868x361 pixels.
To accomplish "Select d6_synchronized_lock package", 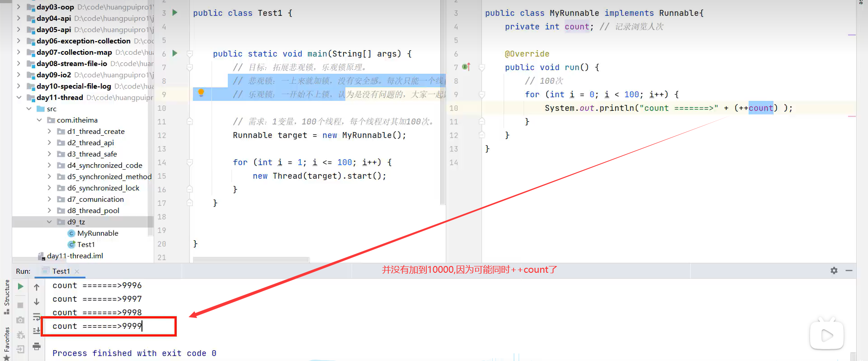I will tap(104, 188).
